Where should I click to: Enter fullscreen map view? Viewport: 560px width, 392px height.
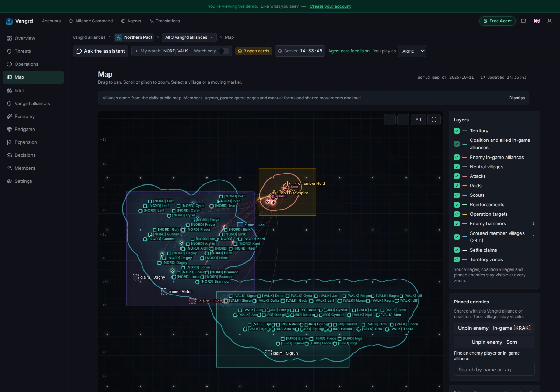click(x=434, y=120)
